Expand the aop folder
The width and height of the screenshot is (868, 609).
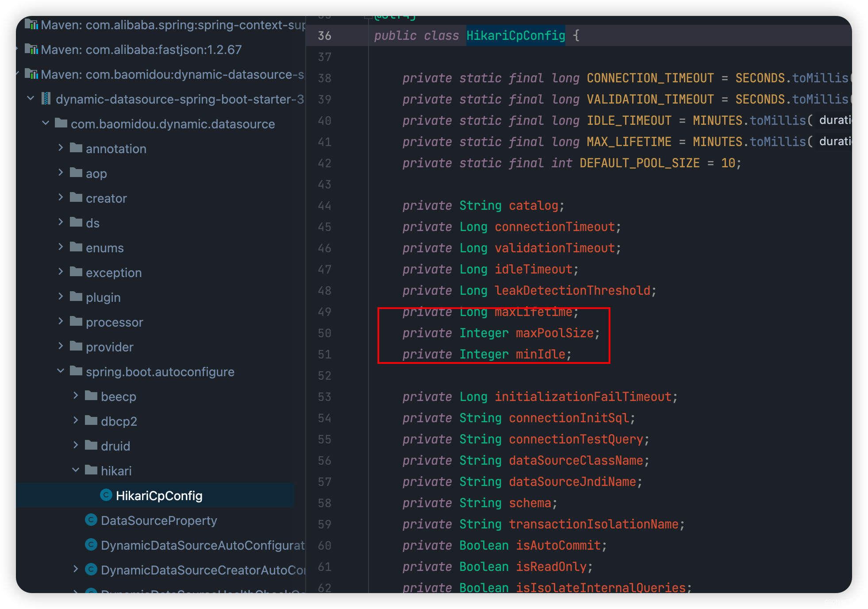click(x=61, y=173)
